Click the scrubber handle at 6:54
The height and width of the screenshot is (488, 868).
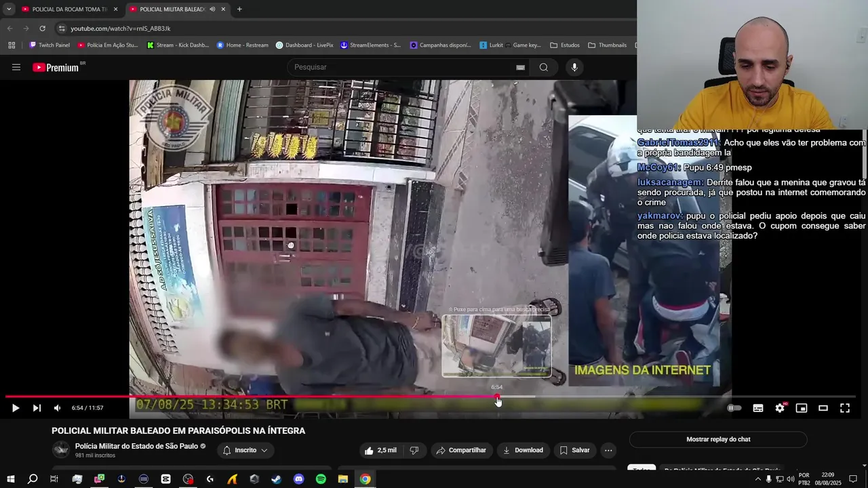(x=497, y=396)
